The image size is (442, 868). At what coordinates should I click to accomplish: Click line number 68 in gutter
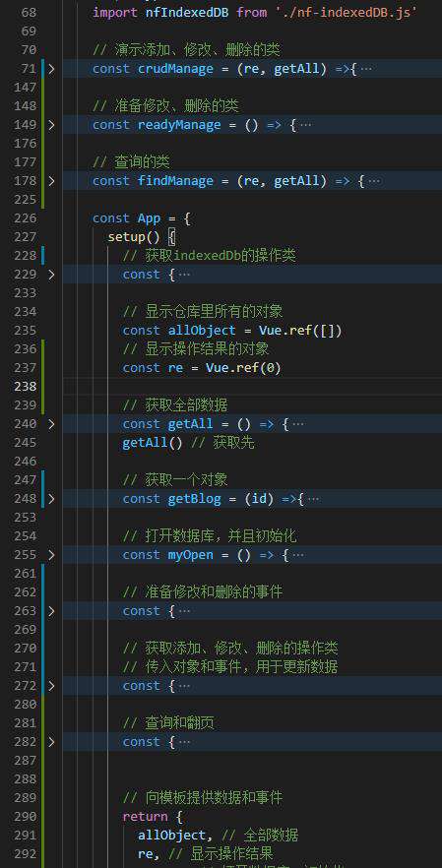click(x=29, y=12)
